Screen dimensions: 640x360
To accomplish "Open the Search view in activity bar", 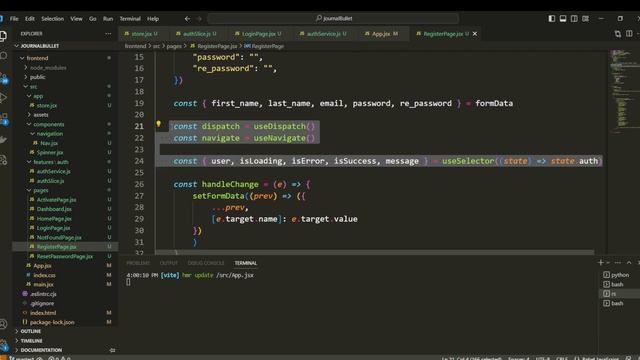I will [x=4, y=56].
